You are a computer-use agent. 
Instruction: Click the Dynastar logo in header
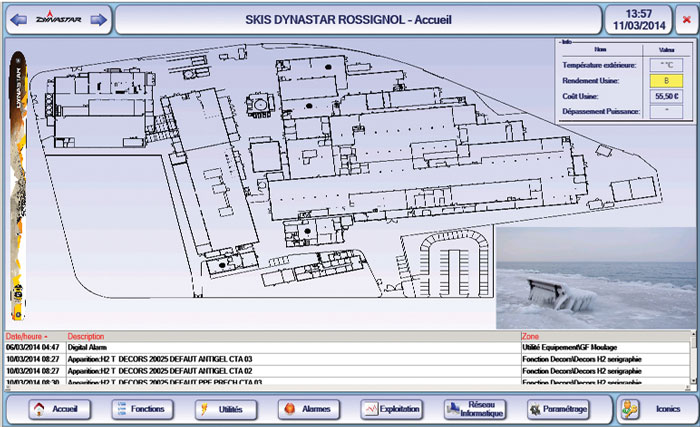[x=58, y=18]
